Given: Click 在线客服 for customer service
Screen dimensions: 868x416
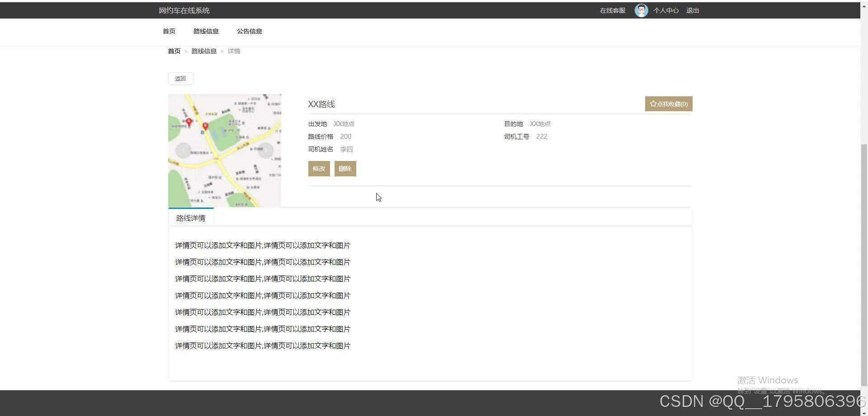Looking at the screenshot, I should pos(612,10).
